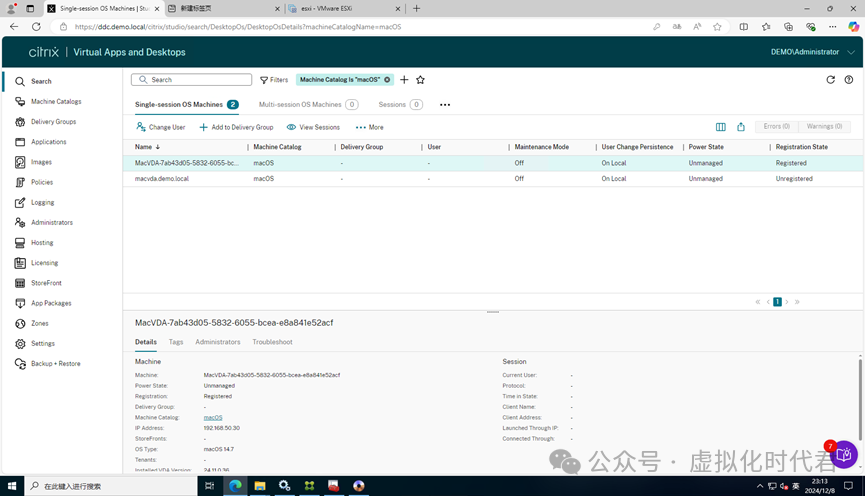Select the MacVDA-7ab43d05 machine row
This screenshot has width=865, height=496.
pyautogui.click(x=493, y=163)
